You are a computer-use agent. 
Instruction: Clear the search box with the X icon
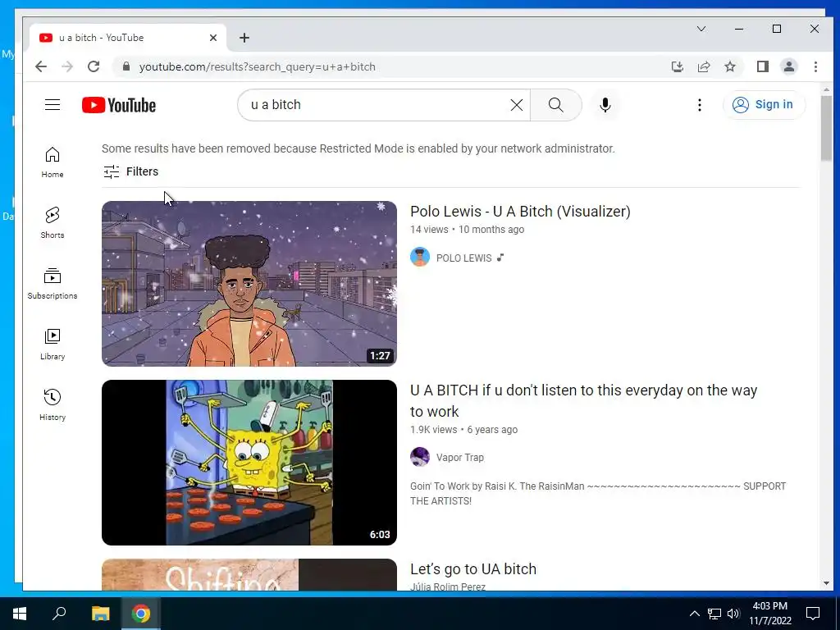[x=517, y=105]
